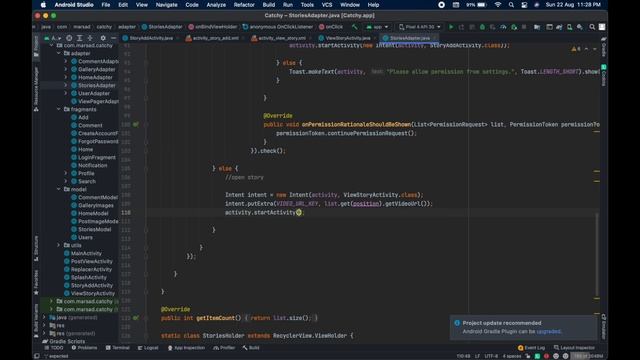
Task: Expand the utils package folder
Action: pyautogui.click(x=59, y=245)
